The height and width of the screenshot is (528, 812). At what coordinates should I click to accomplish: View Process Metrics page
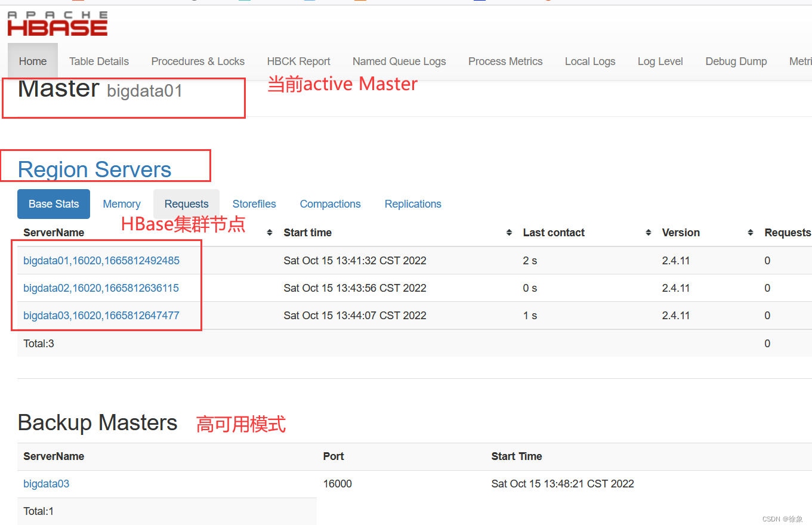[x=505, y=61]
